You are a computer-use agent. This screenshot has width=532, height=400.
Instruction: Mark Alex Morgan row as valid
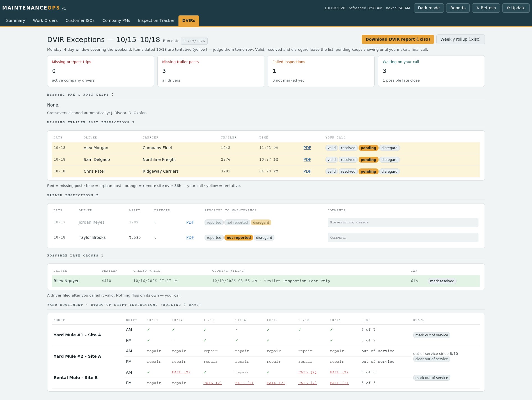coord(331,148)
